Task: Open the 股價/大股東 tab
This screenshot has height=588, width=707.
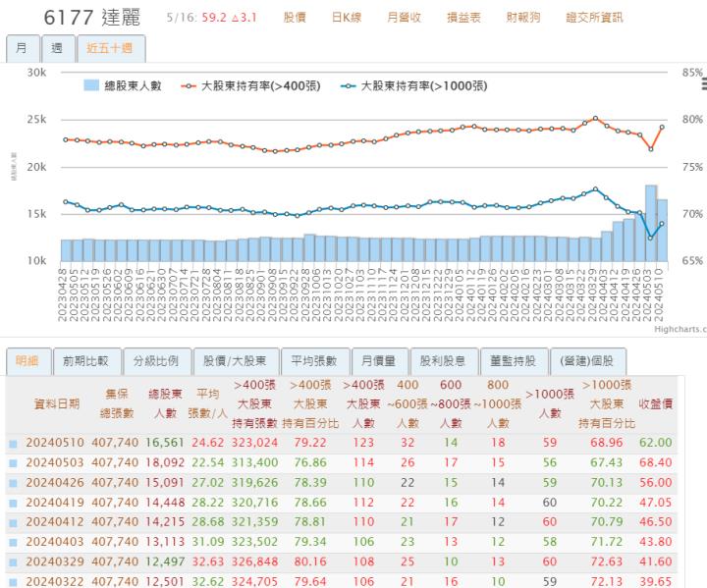Action: [236, 361]
